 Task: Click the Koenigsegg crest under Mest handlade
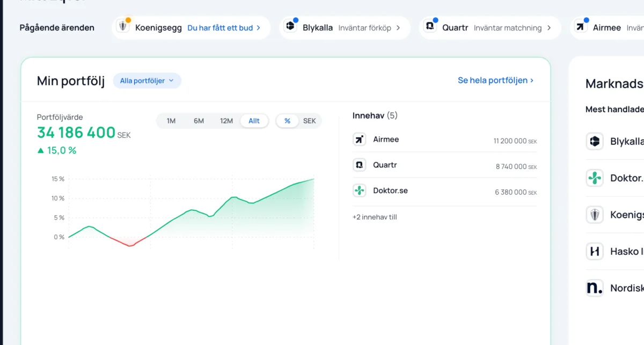coord(595,215)
